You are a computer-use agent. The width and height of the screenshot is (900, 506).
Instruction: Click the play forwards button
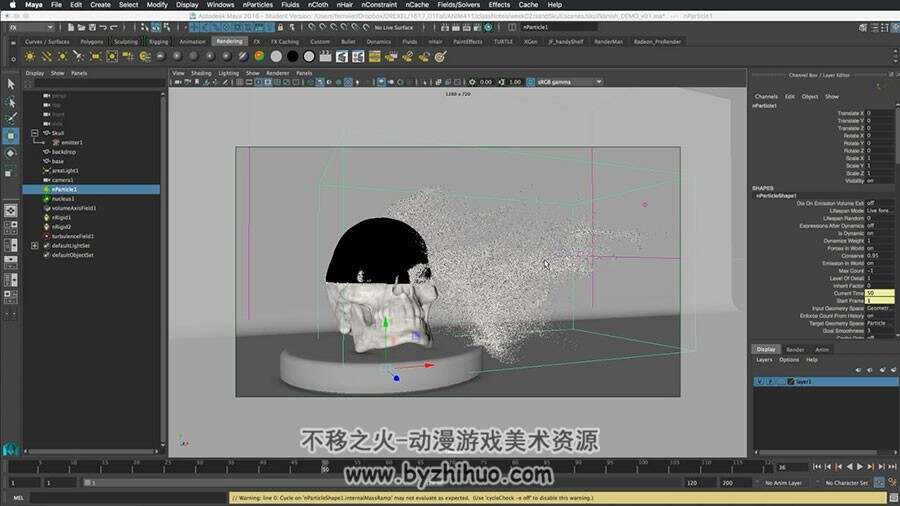coord(860,467)
